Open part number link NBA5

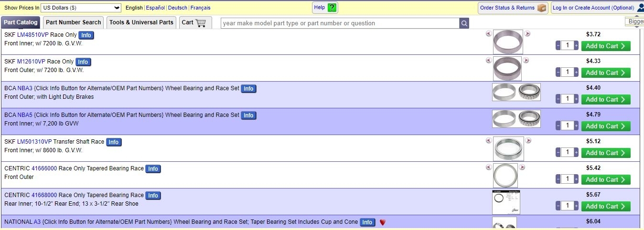pyautogui.click(x=25, y=115)
